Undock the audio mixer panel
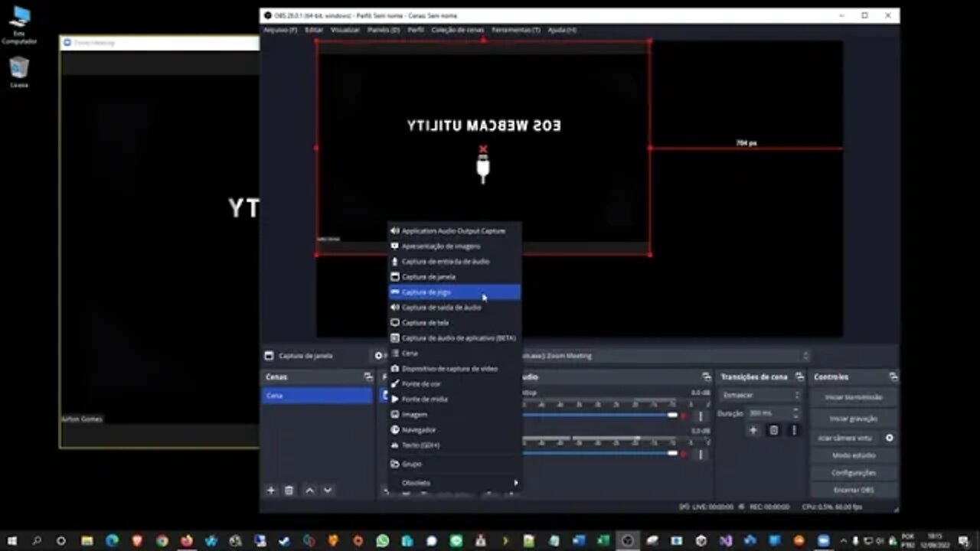 pos(706,377)
